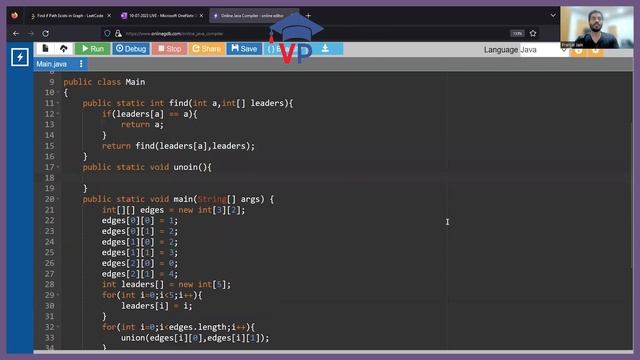Image resolution: width=640 pixels, height=360 pixels.
Task: Click 'public class Main' code text
Action: (104, 82)
